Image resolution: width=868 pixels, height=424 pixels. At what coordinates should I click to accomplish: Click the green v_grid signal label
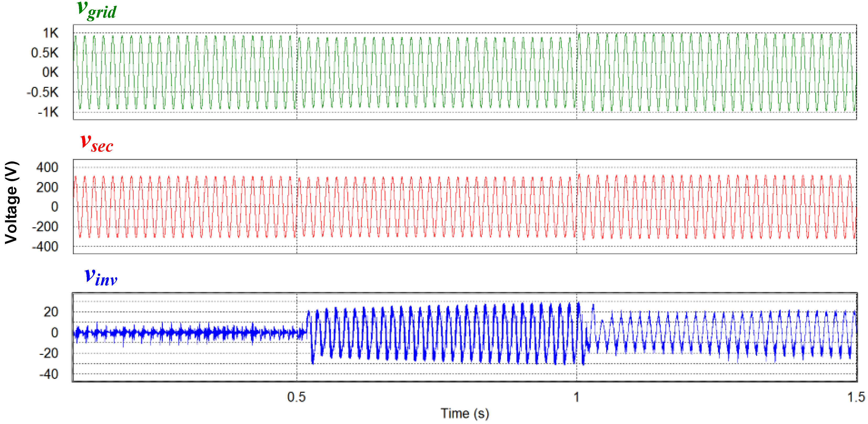pos(96,10)
